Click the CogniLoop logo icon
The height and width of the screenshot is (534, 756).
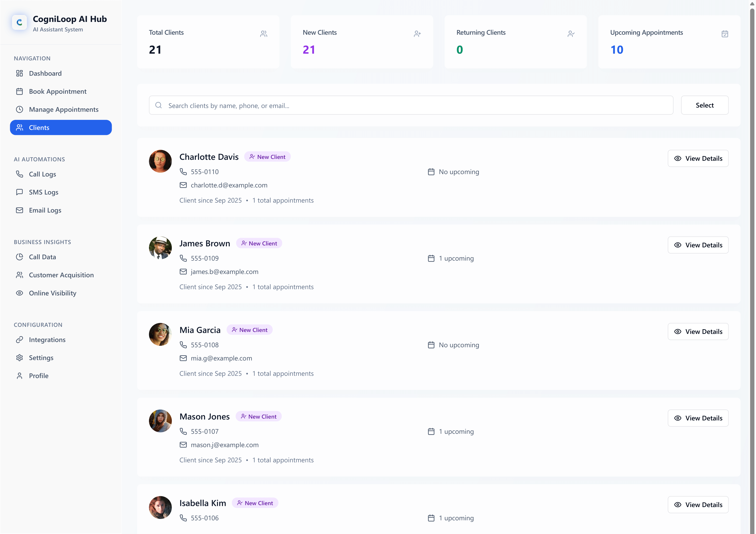pos(19,22)
